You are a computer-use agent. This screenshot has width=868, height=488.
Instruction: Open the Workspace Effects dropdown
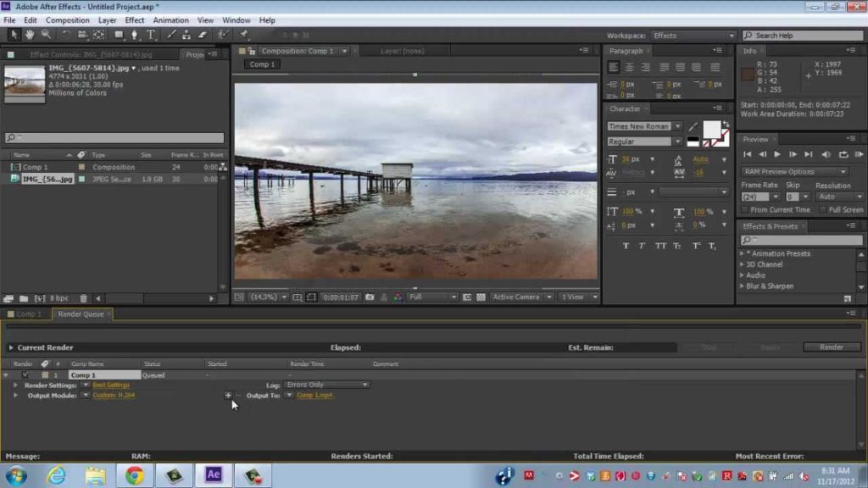pos(693,36)
